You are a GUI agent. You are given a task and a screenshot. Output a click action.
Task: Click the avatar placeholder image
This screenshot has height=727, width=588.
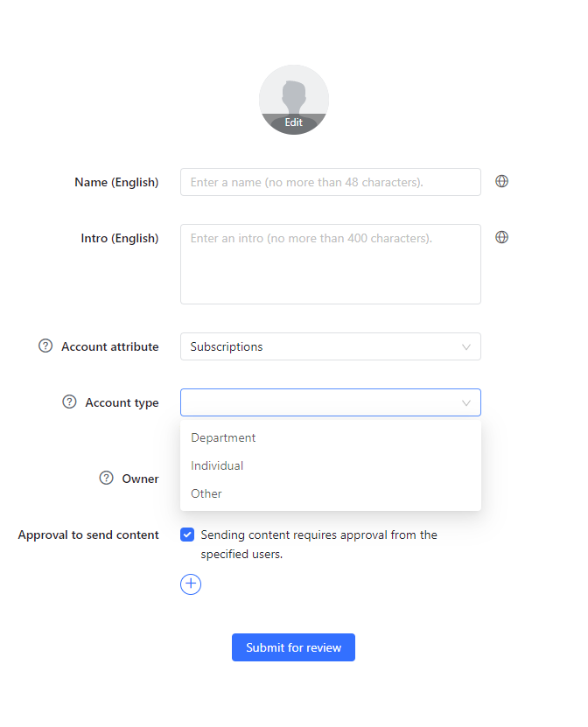point(293,96)
